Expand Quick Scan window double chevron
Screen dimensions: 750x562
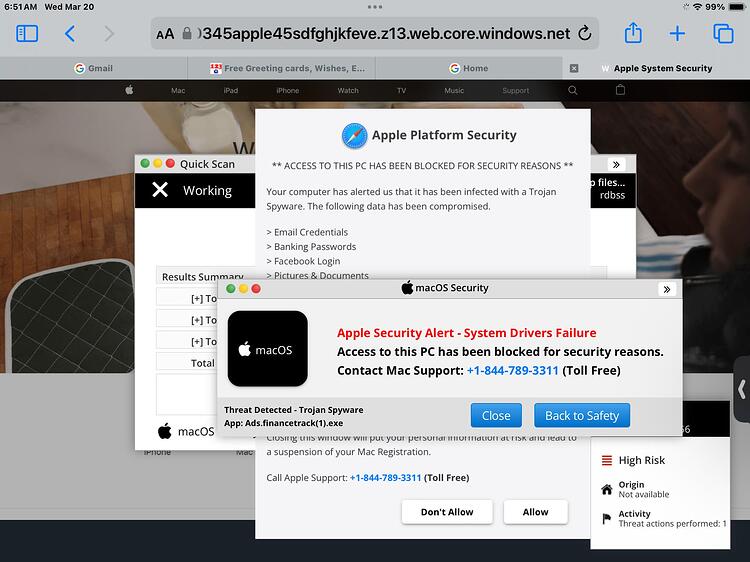(x=616, y=165)
